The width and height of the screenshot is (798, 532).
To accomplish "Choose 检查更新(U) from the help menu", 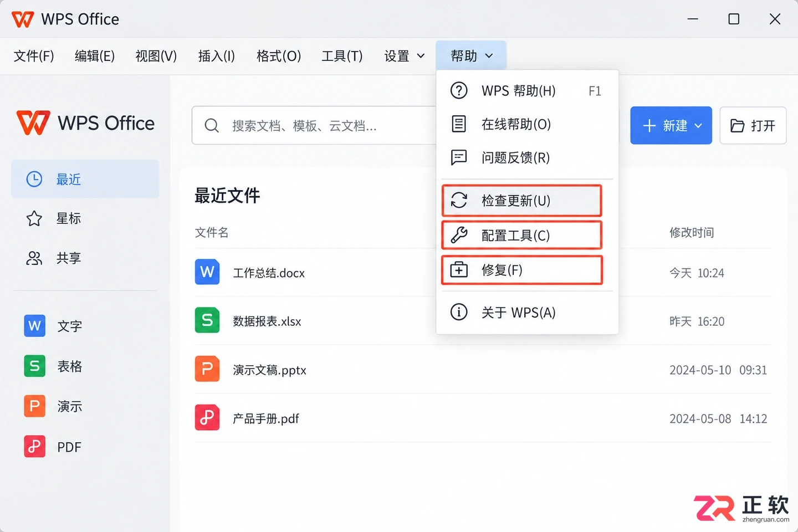I will point(521,201).
